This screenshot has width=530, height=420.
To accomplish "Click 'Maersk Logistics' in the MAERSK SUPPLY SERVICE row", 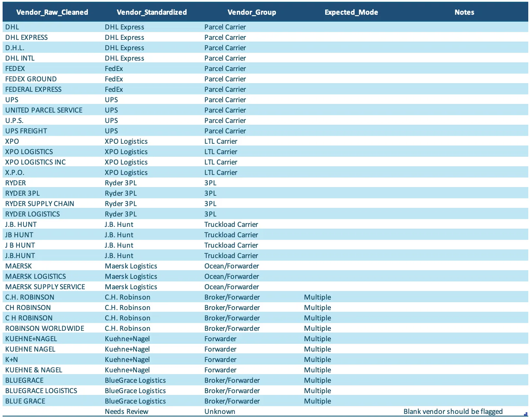I will [131, 287].
